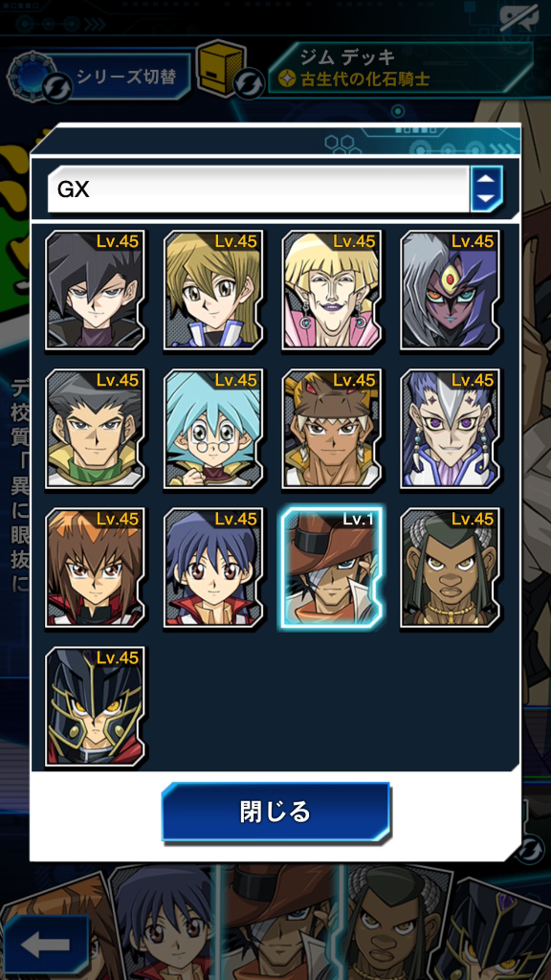Select the black armored helmet character
The width and height of the screenshot is (551, 980).
[95, 707]
